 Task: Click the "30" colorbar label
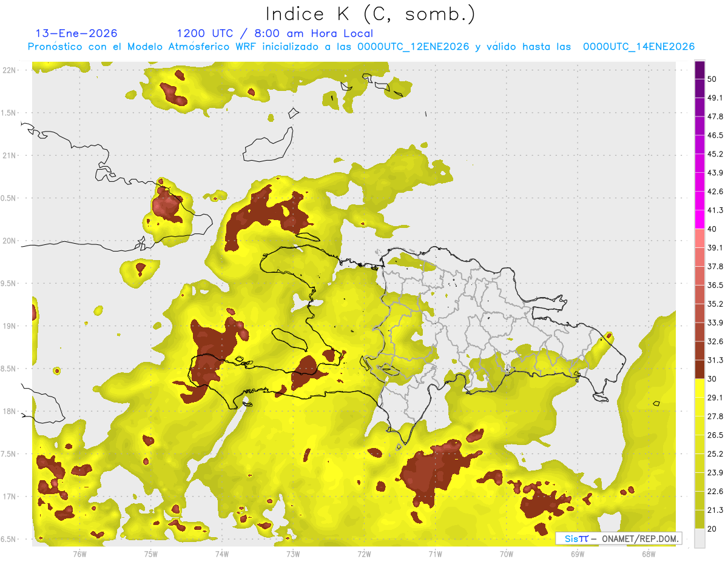pos(712,379)
